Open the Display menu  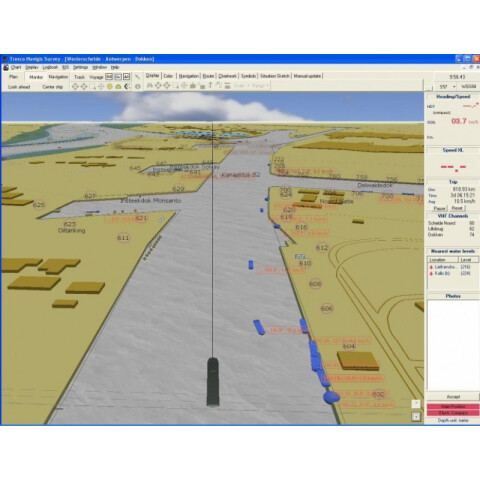coord(32,67)
